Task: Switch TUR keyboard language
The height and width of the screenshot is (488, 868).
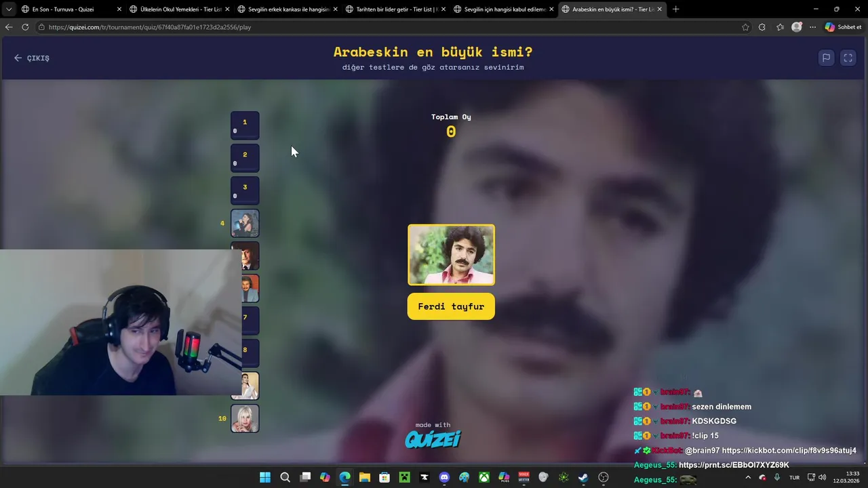Action: (x=794, y=477)
